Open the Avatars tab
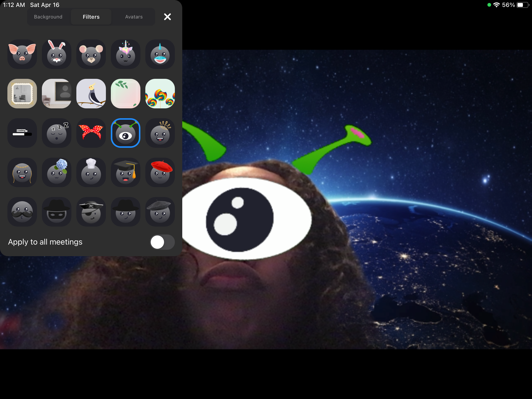Viewport: 532px width, 399px height. pos(134,17)
